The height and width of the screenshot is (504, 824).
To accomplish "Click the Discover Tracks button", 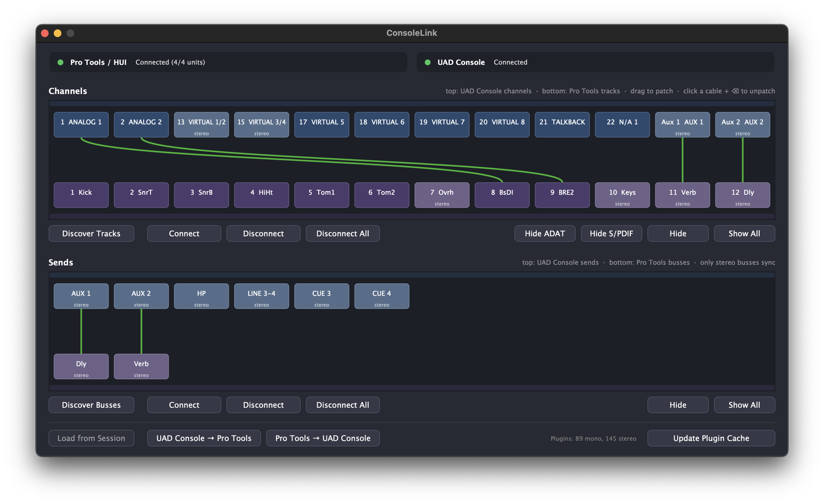I will (x=91, y=233).
